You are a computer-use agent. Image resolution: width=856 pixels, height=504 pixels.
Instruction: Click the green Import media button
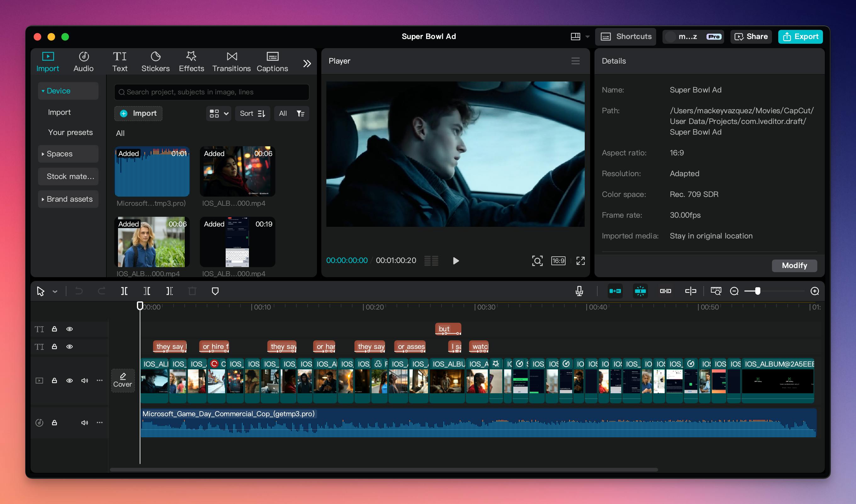(138, 114)
